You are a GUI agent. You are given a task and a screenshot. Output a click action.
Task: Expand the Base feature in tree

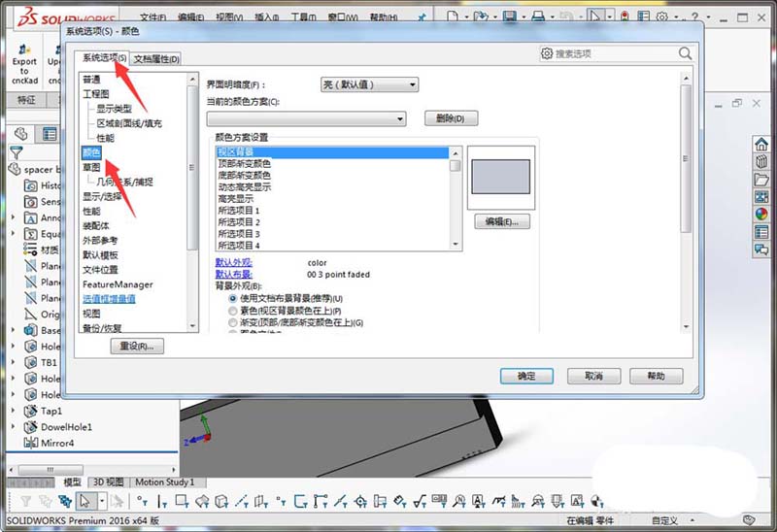(14, 330)
